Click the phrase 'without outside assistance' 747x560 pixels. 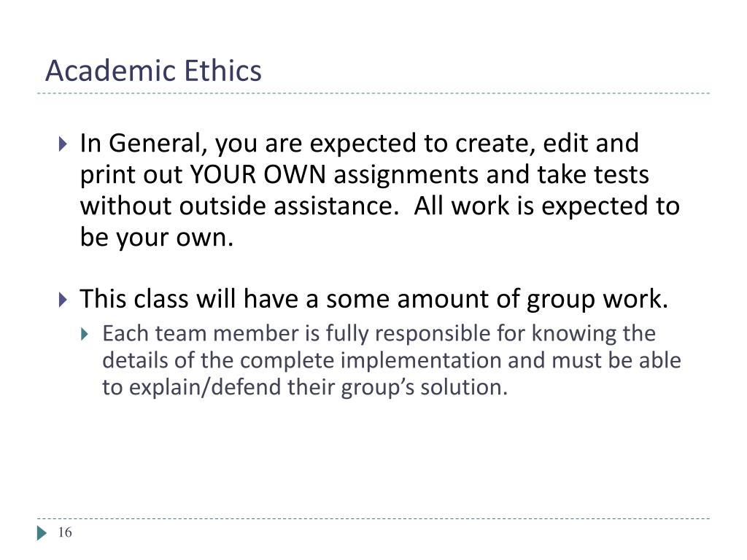[239, 206]
